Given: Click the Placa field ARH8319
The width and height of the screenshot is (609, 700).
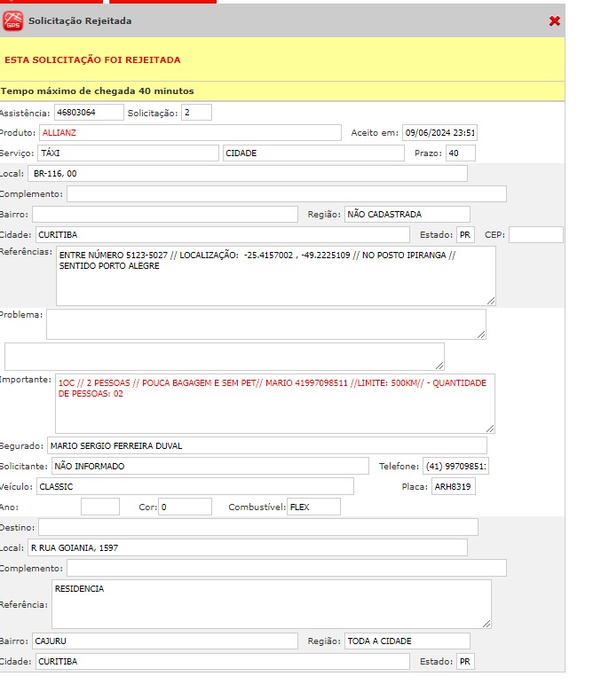Looking at the screenshot, I should (454, 486).
